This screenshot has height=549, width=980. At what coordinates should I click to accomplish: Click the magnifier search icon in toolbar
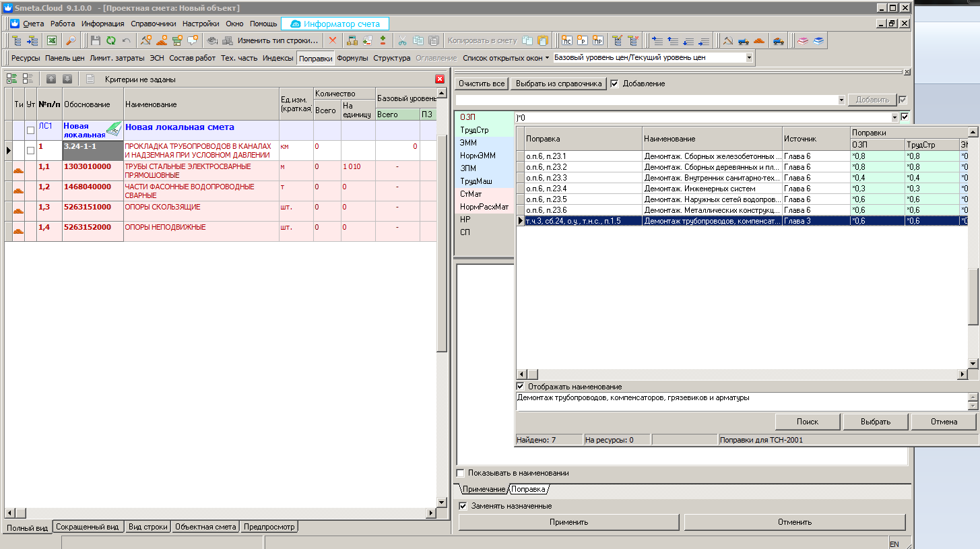[x=71, y=40]
